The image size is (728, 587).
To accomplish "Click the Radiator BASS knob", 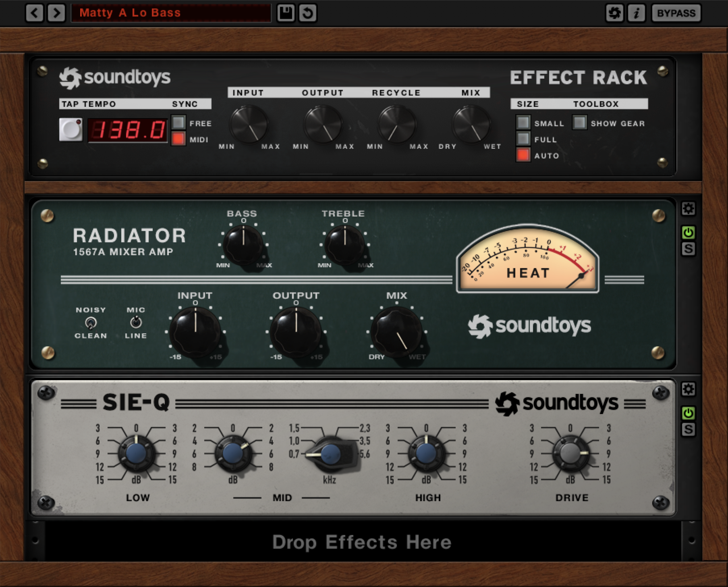I will tap(243, 245).
